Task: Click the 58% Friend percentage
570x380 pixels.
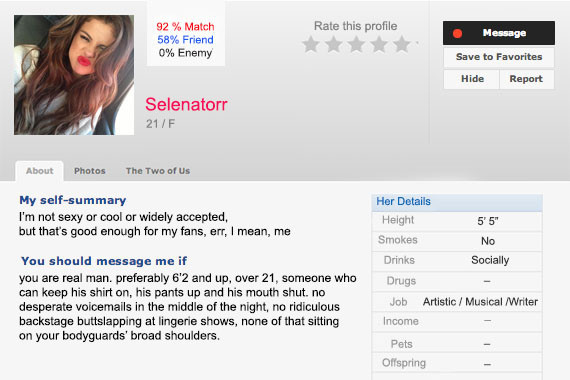Action: 185,40
